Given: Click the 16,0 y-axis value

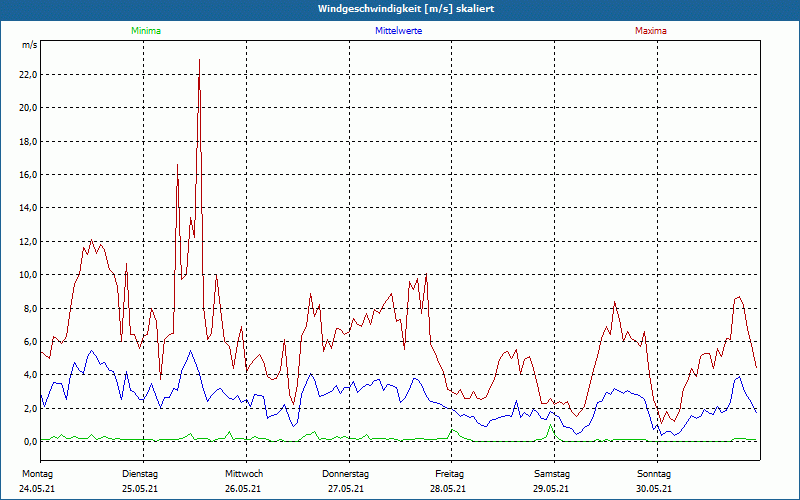Looking at the screenshot, I should point(29,174).
